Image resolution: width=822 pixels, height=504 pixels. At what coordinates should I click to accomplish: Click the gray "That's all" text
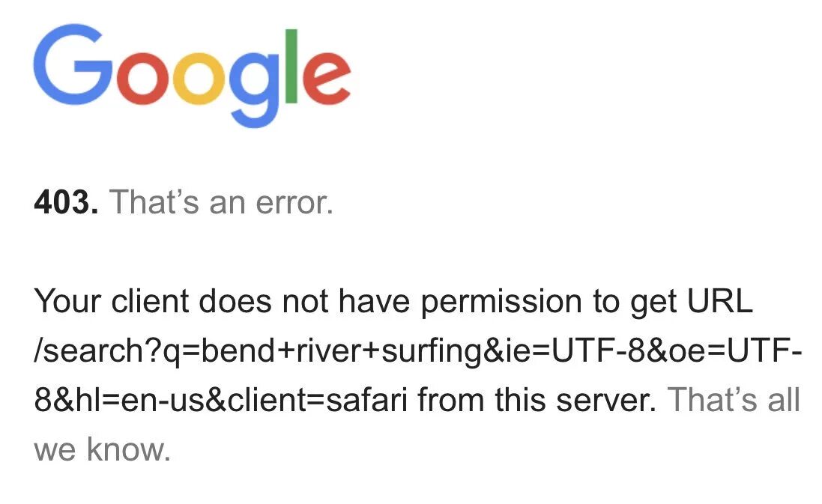pos(734,401)
